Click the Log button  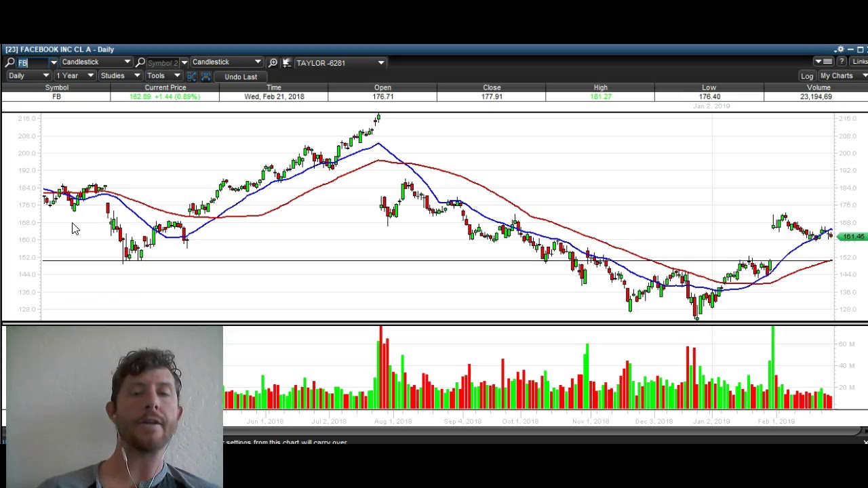click(807, 76)
